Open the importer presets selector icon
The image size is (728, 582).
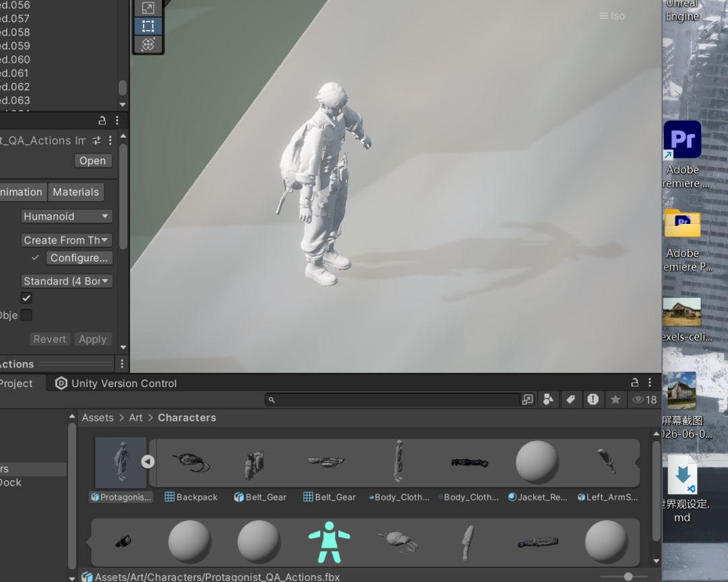pyautogui.click(x=96, y=140)
